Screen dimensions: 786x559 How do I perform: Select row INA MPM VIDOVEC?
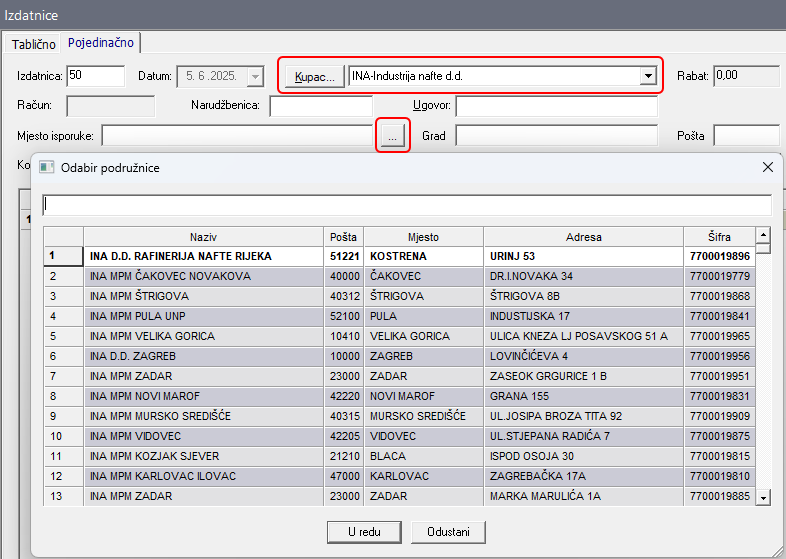pos(400,436)
